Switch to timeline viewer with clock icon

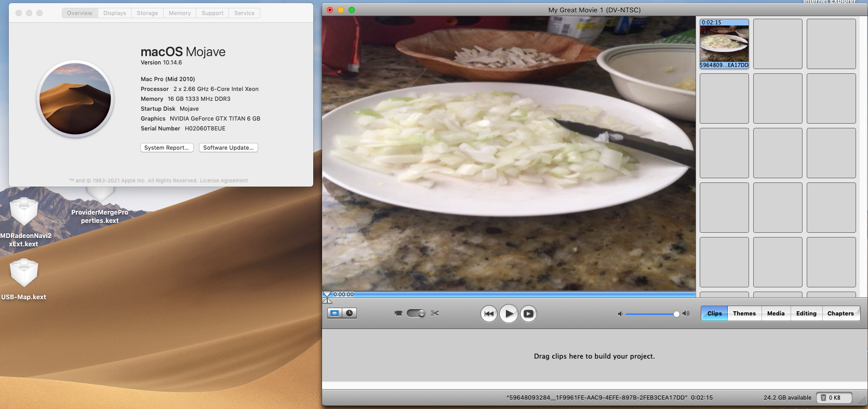pos(350,313)
